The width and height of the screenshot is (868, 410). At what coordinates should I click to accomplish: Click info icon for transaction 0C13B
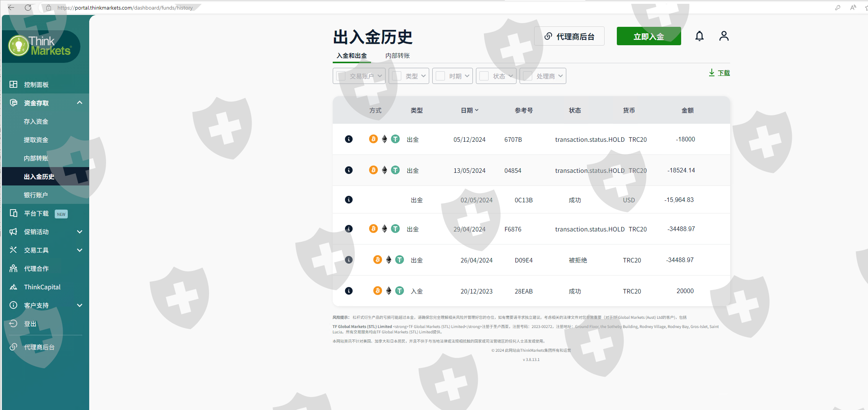348,200
